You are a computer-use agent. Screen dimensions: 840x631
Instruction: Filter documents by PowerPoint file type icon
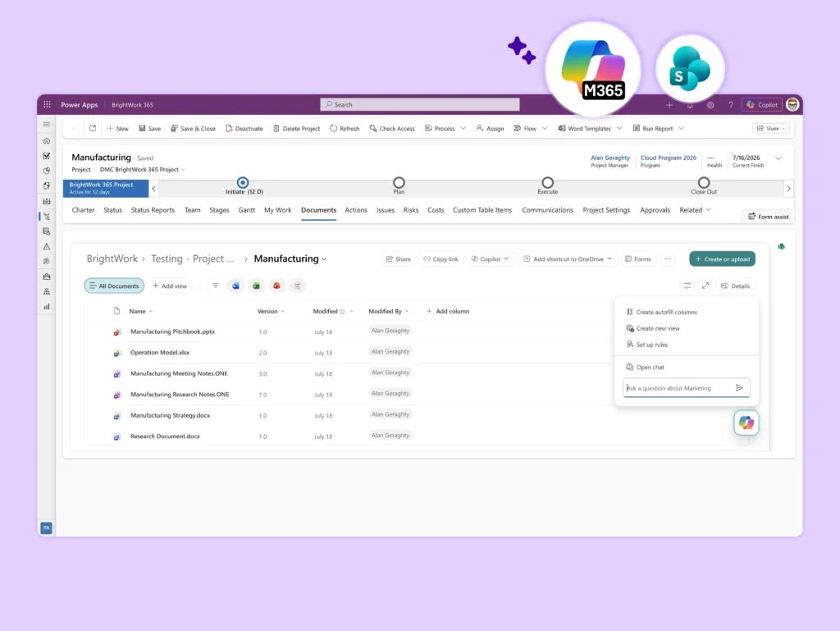tap(277, 286)
